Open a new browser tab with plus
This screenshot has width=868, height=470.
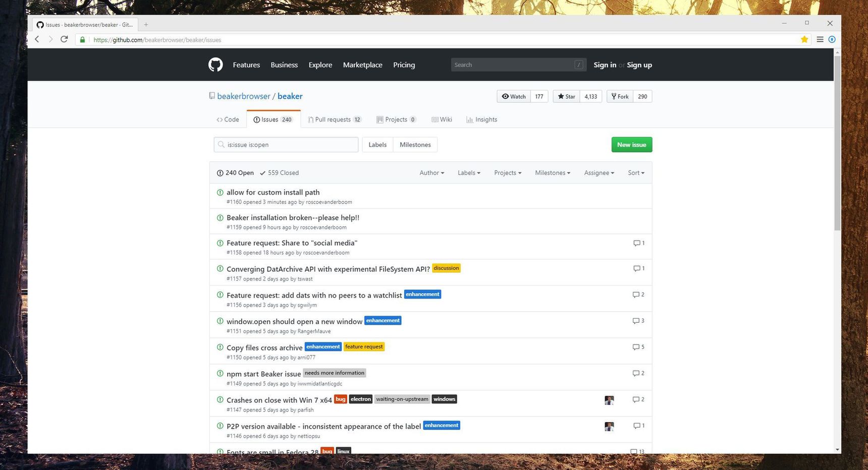146,24
